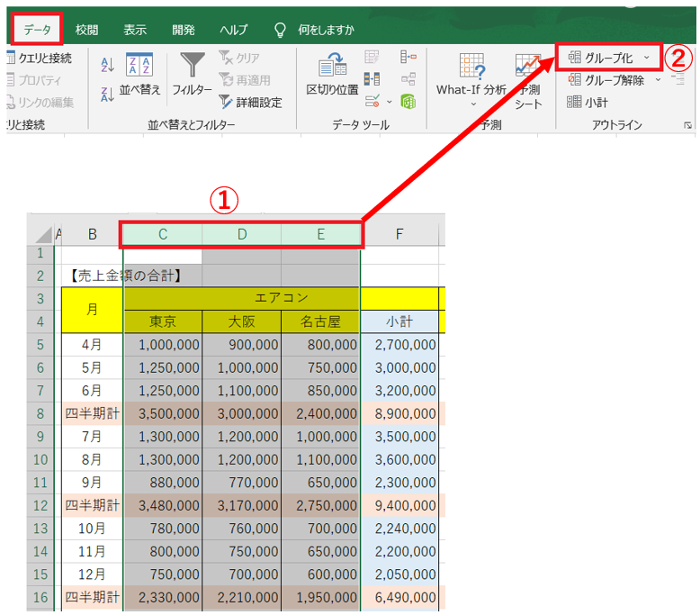
Task: Click cell with value 1,950,000
Action: (x=320, y=597)
